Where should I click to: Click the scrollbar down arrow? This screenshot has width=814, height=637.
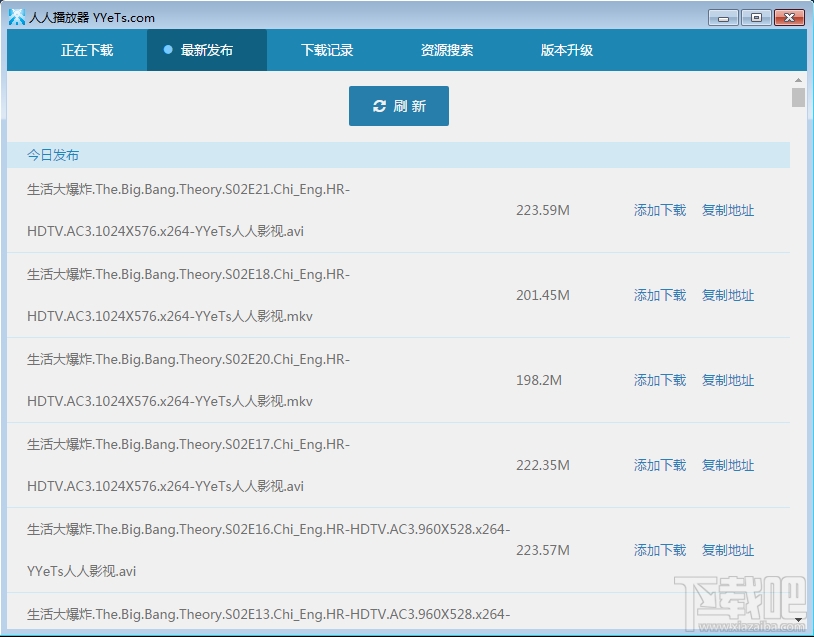tap(798, 620)
